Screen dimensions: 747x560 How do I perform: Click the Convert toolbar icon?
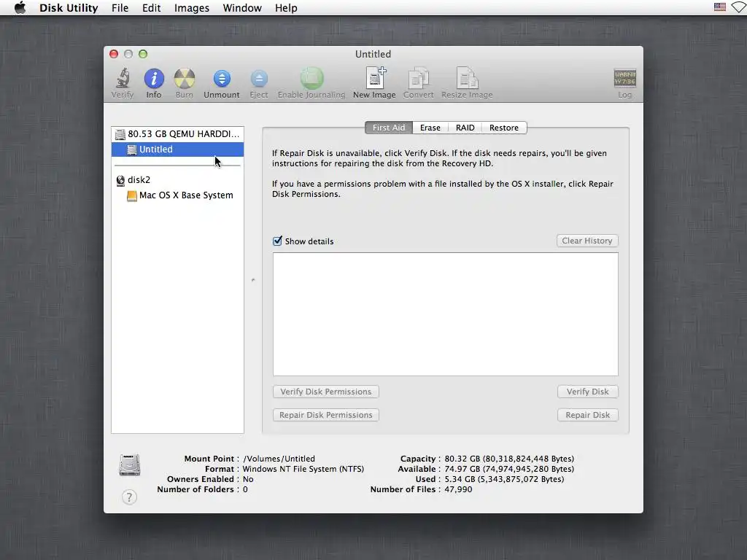[x=418, y=78]
